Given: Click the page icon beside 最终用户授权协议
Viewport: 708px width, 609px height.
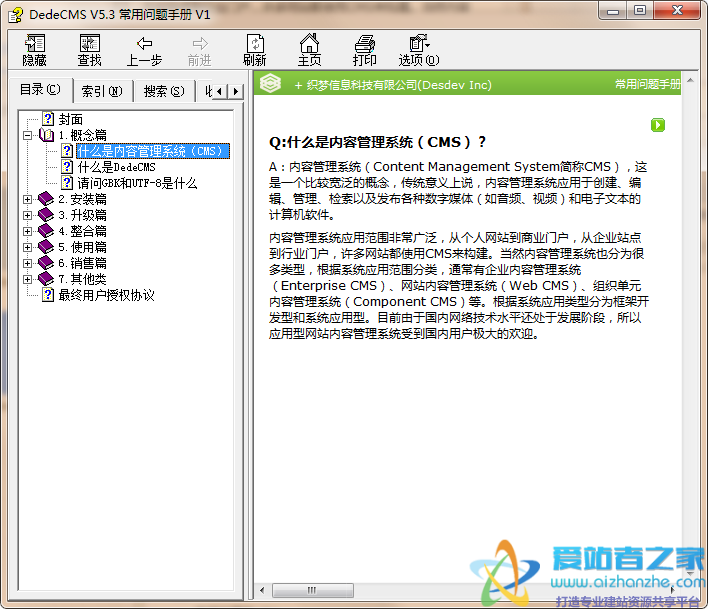Looking at the screenshot, I should tap(48, 295).
